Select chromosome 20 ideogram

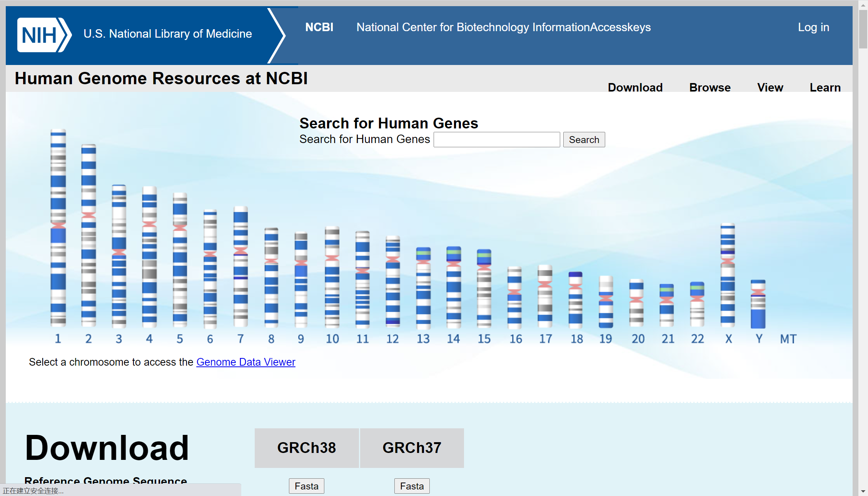click(636, 303)
